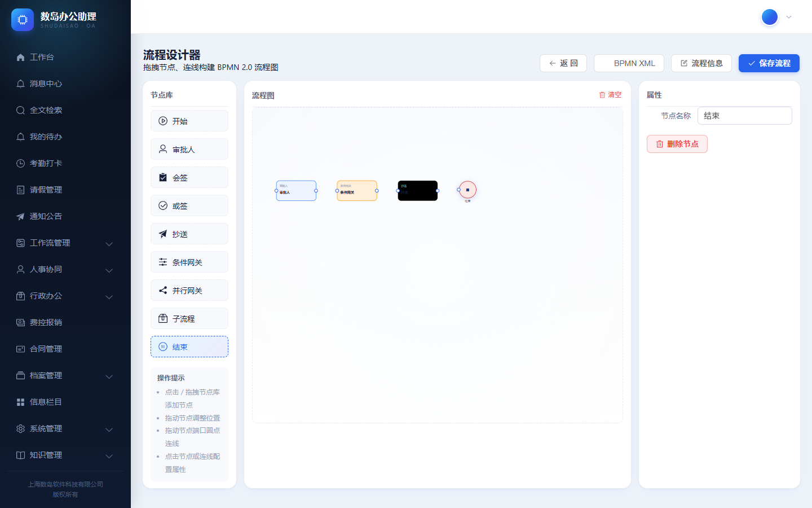This screenshot has height=508, width=812.
Task: Click the home icon beside 工作台
Action: pos(20,57)
